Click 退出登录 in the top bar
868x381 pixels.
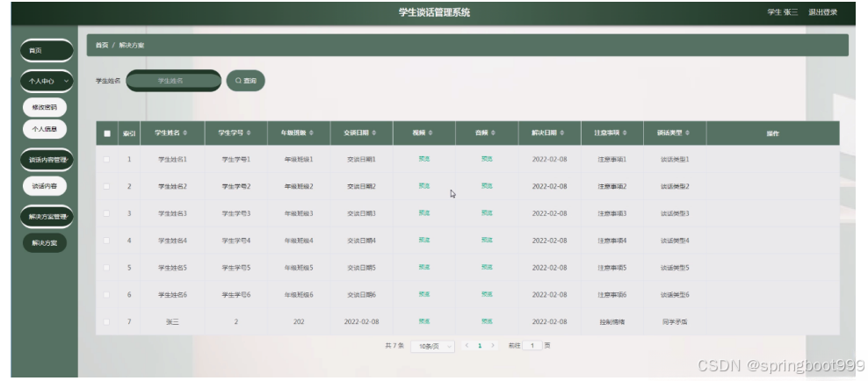(822, 12)
